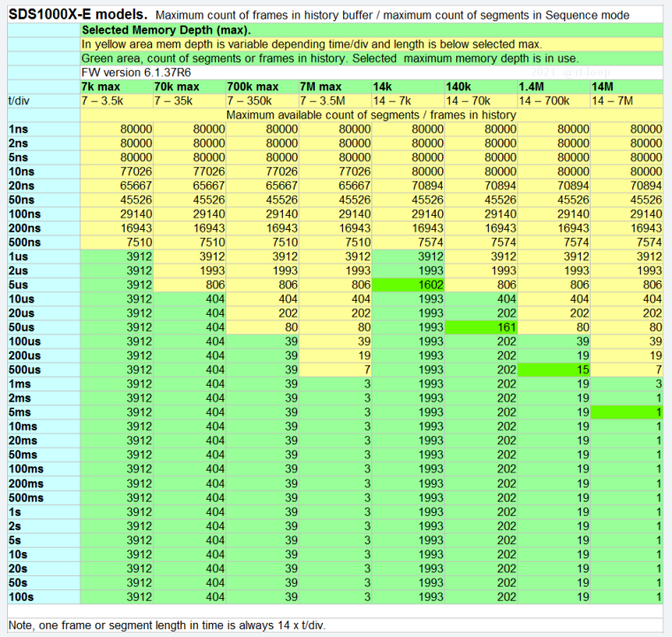Click the 'SDS1000X-E models.' title text
The height and width of the screenshot is (637, 672).
click(x=78, y=14)
